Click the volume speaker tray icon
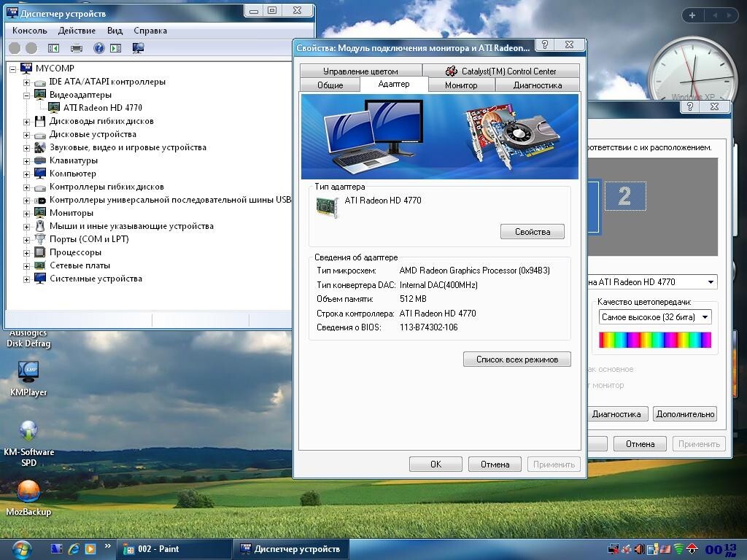 click(639, 549)
